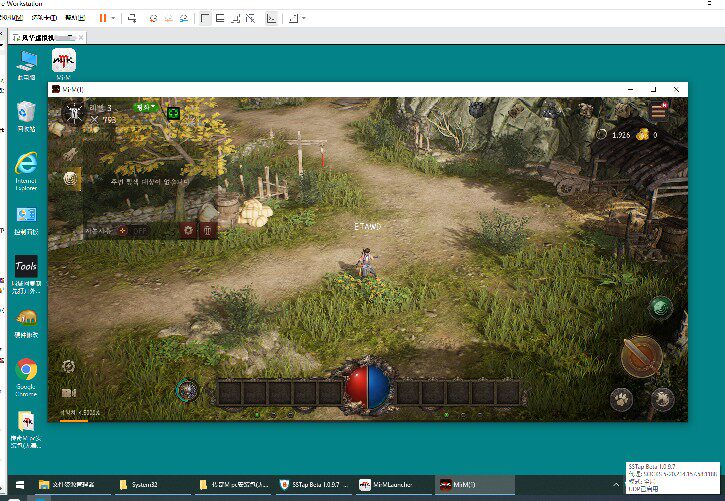Select the first VM view layout icon
This screenshot has width=725, height=501.
pyautogui.click(x=205, y=18)
